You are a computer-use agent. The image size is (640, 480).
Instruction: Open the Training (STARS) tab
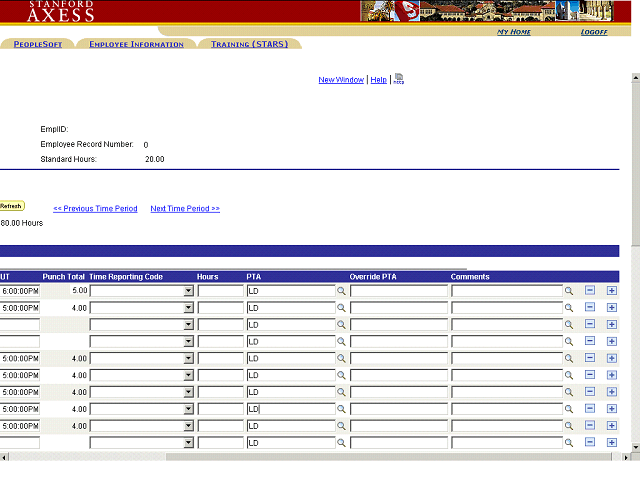coord(249,44)
